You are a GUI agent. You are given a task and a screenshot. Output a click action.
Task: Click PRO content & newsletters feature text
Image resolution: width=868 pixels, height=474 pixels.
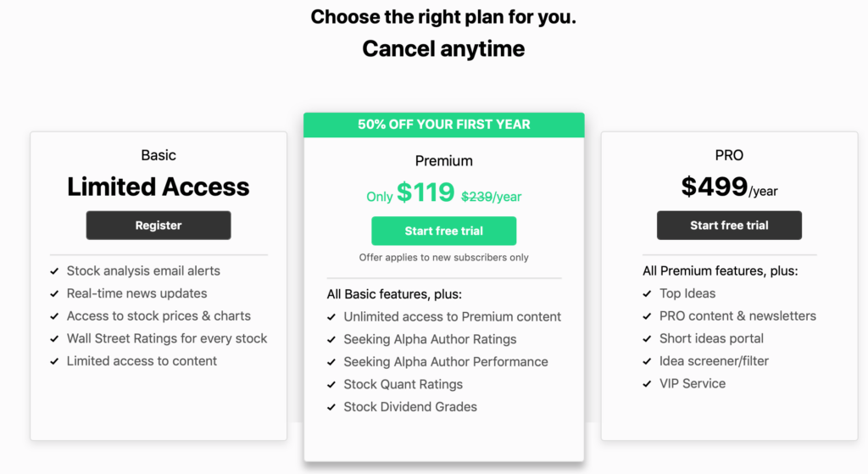tap(737, 315)
